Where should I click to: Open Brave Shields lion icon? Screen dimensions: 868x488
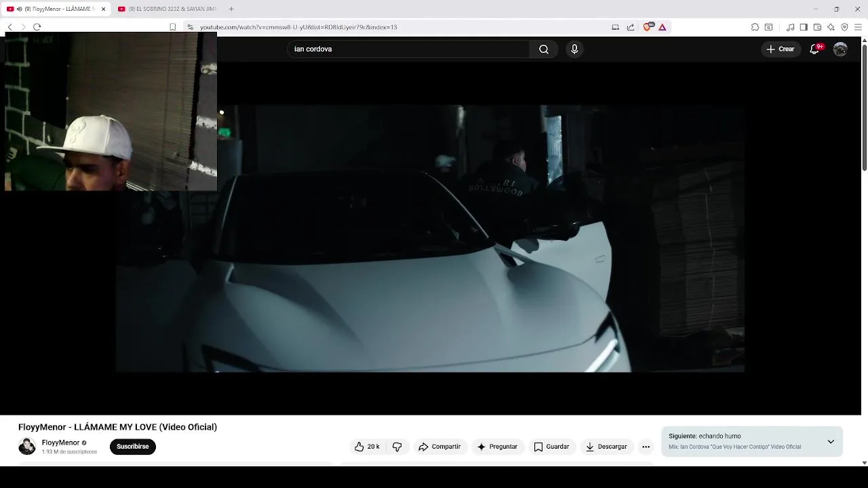648,27
